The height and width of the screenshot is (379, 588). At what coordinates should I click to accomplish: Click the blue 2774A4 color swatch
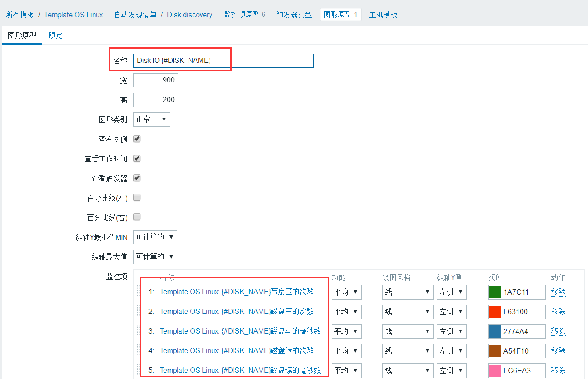(x=495, y=331)
